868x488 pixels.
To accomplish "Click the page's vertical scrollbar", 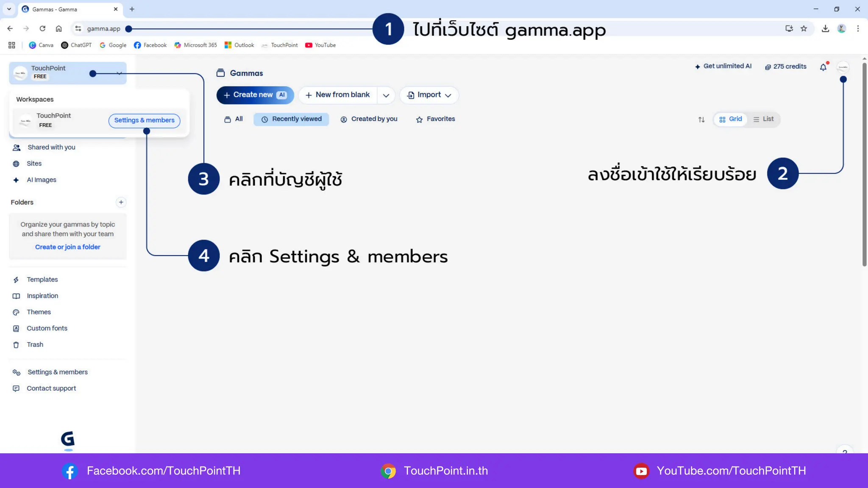I will point(864,165).
